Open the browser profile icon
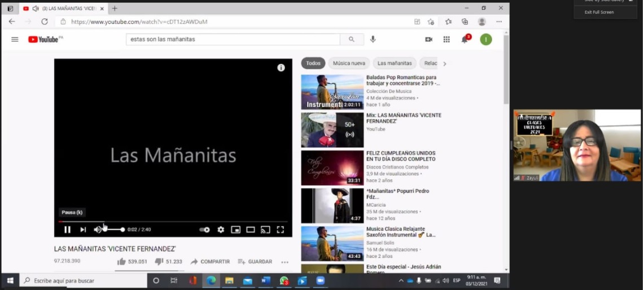644x290 pixels. [482, 22]
